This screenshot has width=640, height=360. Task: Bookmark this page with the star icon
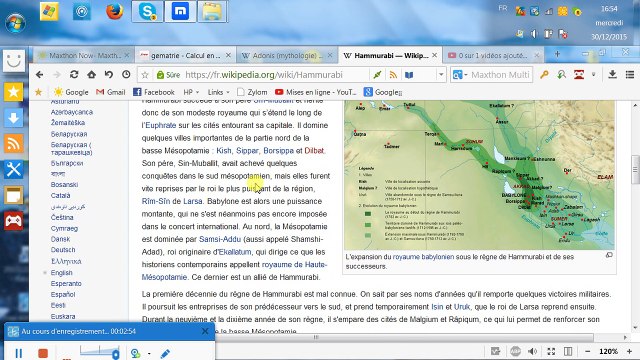(x=145, y=75)
